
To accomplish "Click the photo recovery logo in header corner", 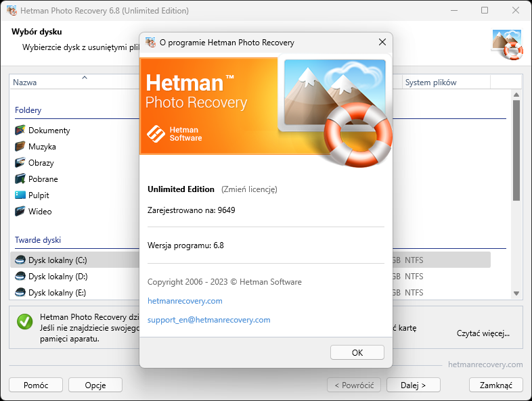I will (x=507, y=45).
